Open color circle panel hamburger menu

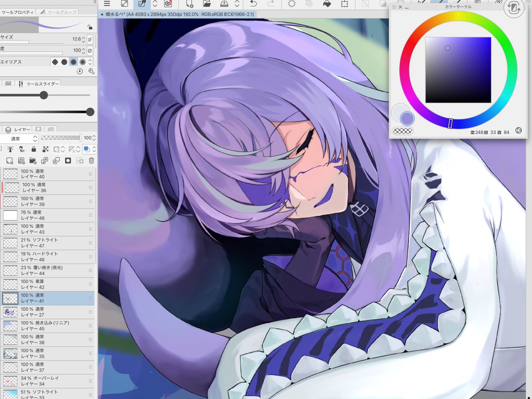(x=394, y=7)
